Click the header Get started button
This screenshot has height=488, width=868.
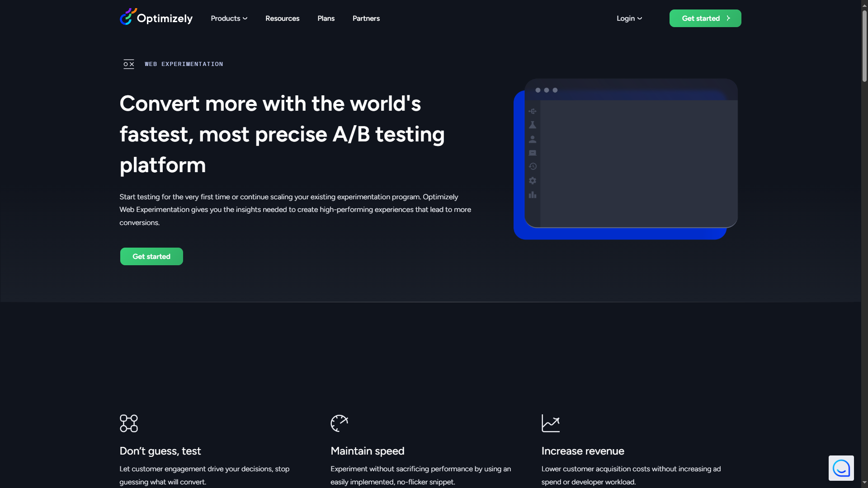705,19
